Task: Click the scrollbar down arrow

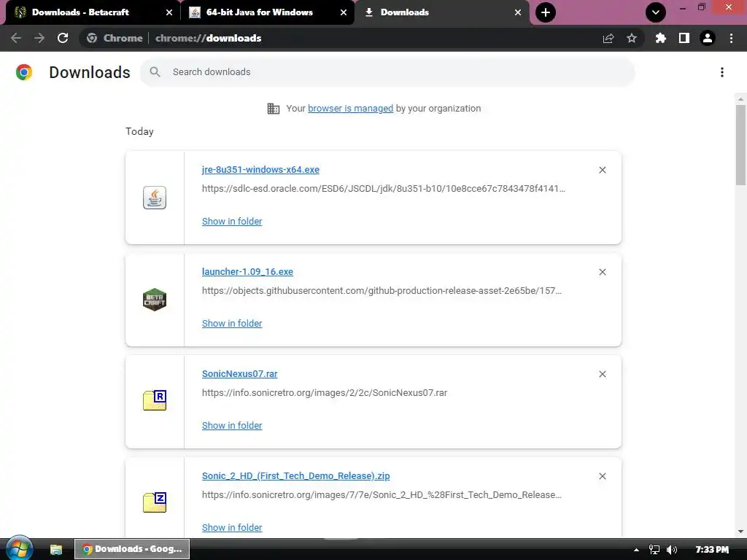Action: [x=740, y=532]
